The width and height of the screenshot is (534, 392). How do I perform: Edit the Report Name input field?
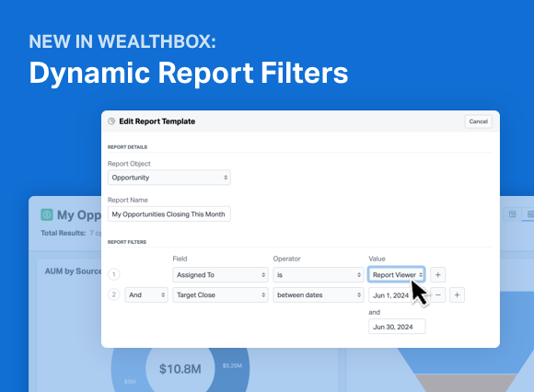[x=168, y=214]
